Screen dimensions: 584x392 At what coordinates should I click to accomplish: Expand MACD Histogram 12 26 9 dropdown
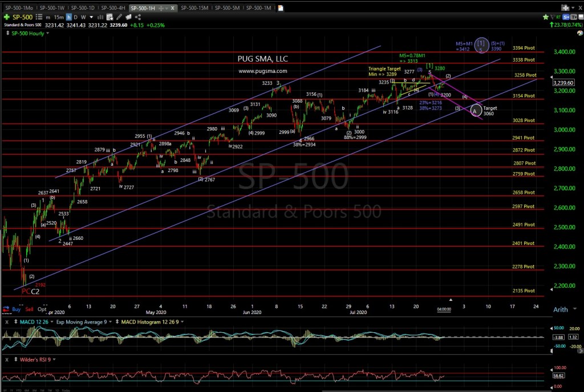coord(182,322)
